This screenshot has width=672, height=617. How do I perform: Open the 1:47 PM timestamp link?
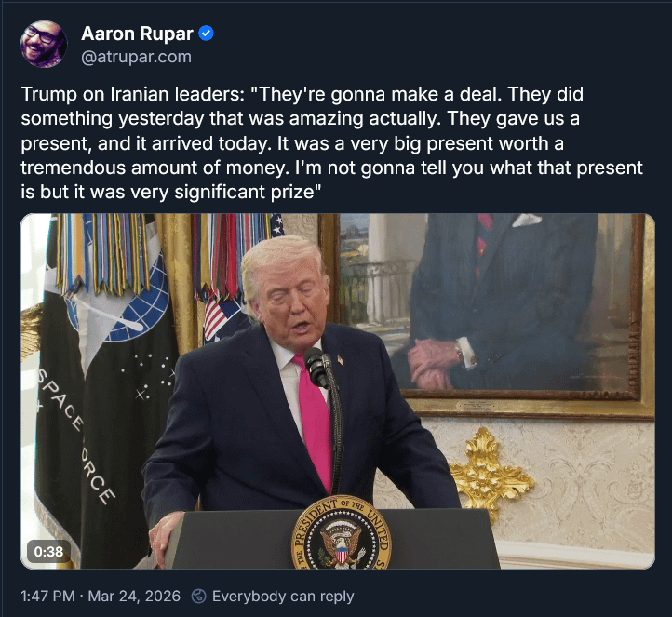(48, 596)
